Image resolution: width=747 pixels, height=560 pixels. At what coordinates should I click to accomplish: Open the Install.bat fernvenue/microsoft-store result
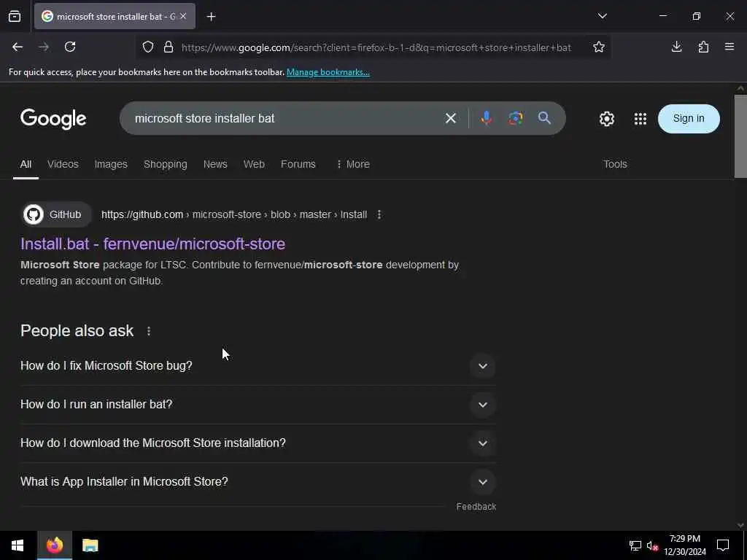click(153, 244)
